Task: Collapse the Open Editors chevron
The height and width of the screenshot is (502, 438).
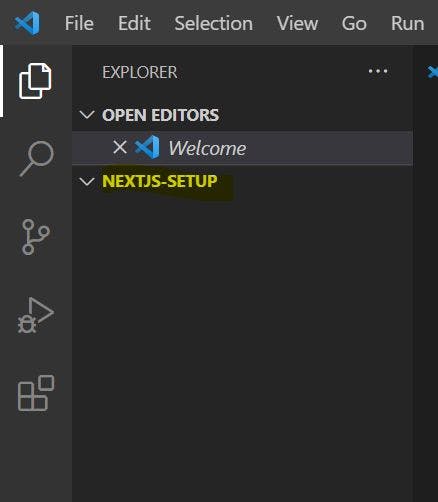Action: pyautogui.click(x=87, y=115)
